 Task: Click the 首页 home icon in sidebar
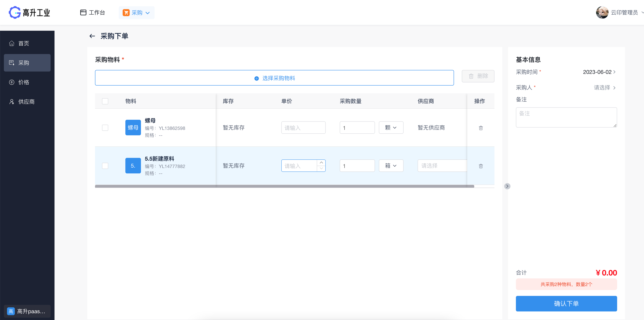tap(12, 43)
